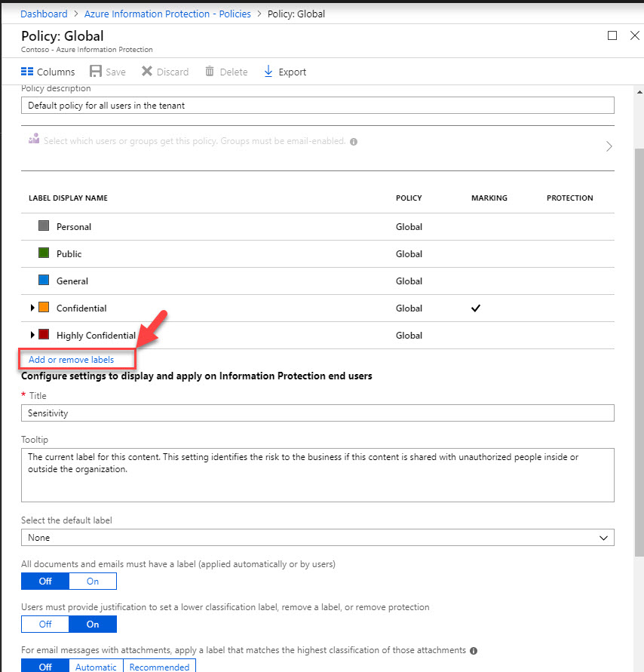The image size is (644, 672).
Task: Click Global policy cell in Public row
Action: click(409, 253)
